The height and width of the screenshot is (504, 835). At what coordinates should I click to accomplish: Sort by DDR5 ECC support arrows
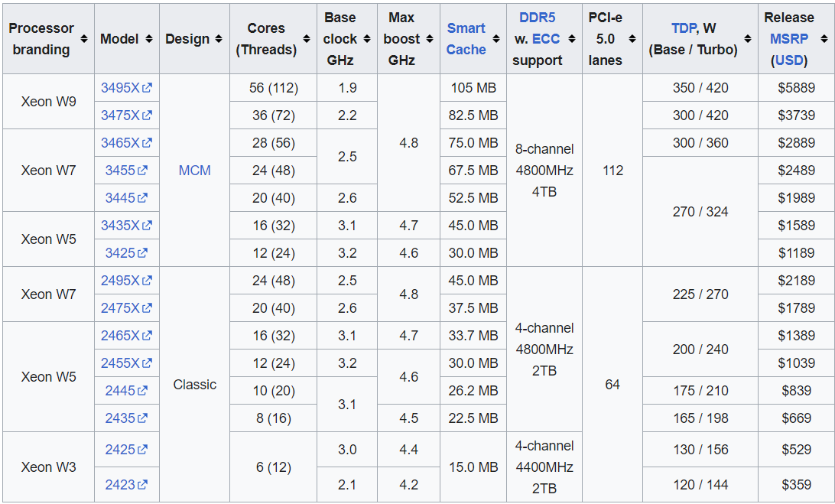pyautogui.click(x=572, y=39)
